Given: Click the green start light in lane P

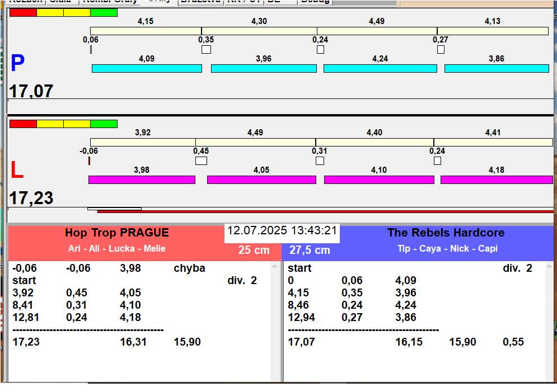Looking at the screenshot, I should (104, 12).
